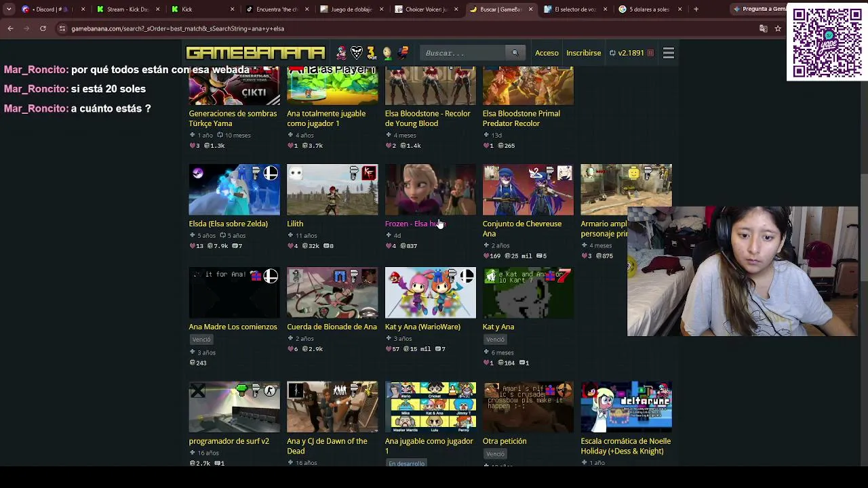Viewport: 868px width, 488px height.
Task: Click the Inscribirse sign-up link
Action: pos(583,53)
